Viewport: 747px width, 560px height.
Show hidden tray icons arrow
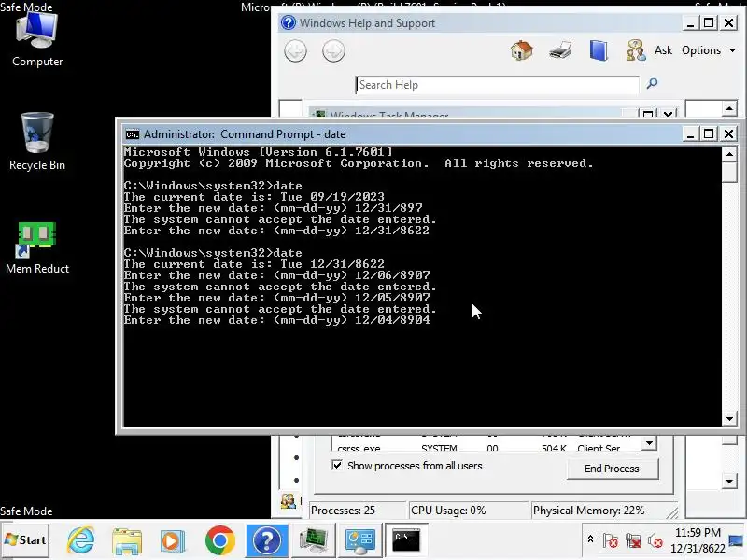click(590, 539)
